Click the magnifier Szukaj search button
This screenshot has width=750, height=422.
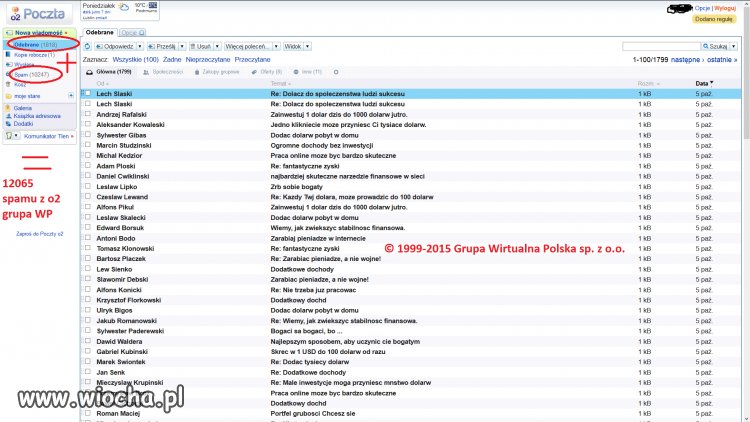click(x=715, y=46)
